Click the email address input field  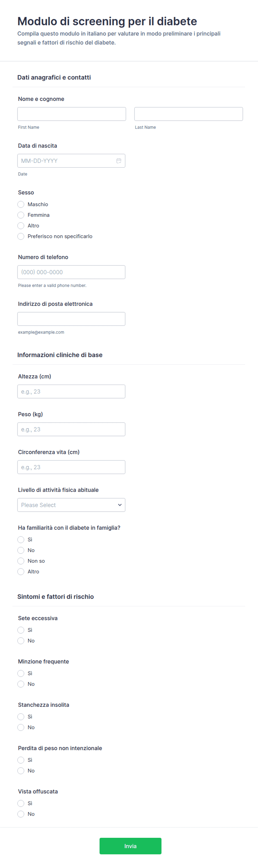click(x=71, y=319)
